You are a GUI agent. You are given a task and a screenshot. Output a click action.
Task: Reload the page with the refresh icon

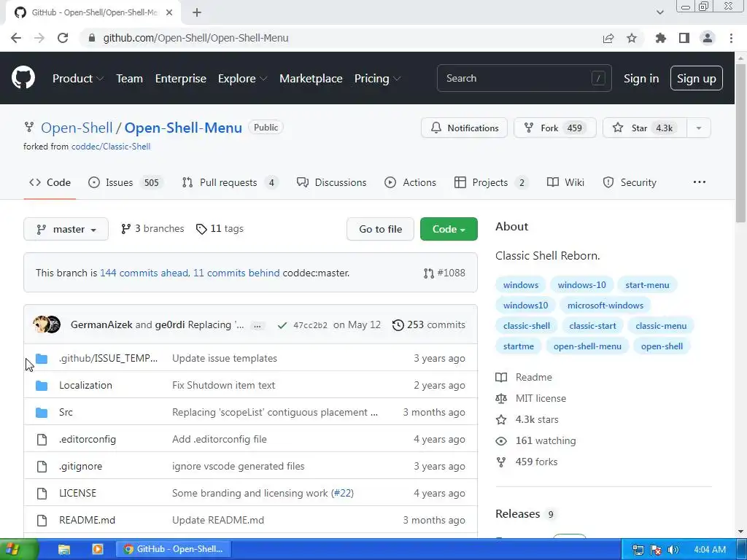click(x=63, y=38)
